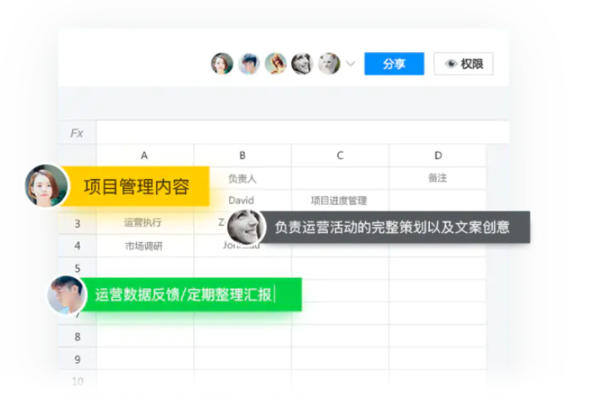Click the 备注 cell
The width and height of the screenshot is (600, 398).
tap(438, 178)
